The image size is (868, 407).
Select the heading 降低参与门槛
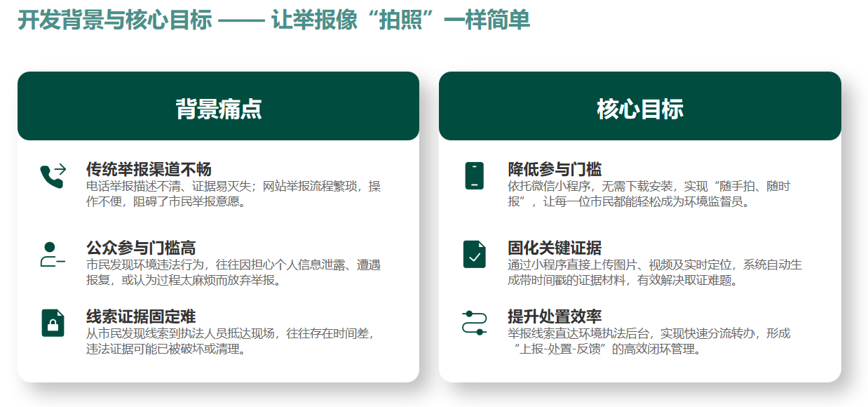pyautogui.click(x=555, y=169)
